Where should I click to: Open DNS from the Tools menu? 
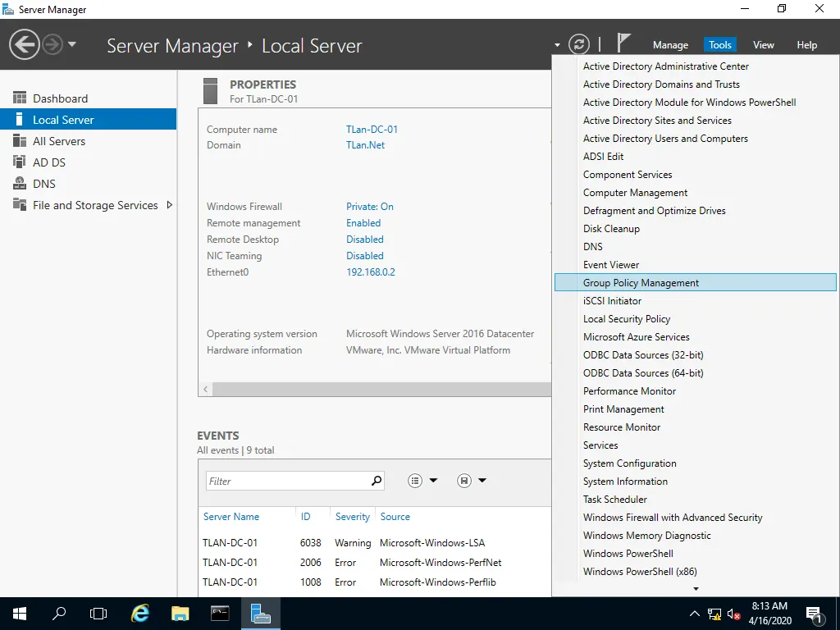click(696, 247)
